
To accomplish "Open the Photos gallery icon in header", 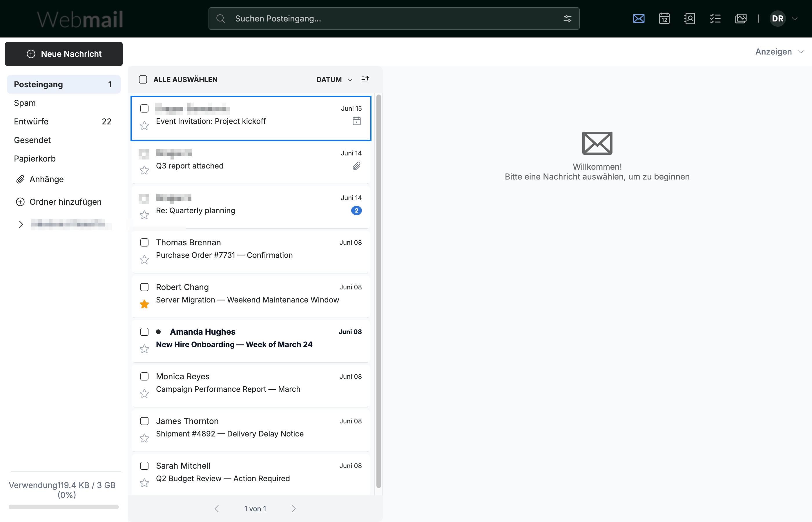I will coord(741,19).
